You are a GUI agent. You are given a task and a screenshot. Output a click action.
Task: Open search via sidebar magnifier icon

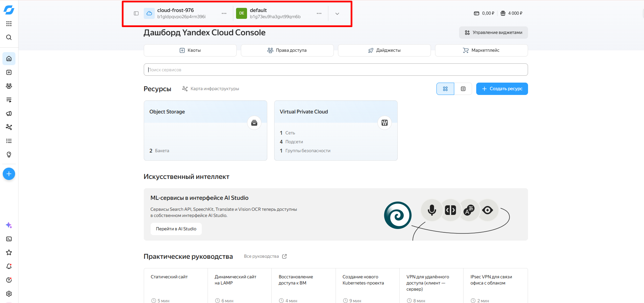(x=9, y=37)
